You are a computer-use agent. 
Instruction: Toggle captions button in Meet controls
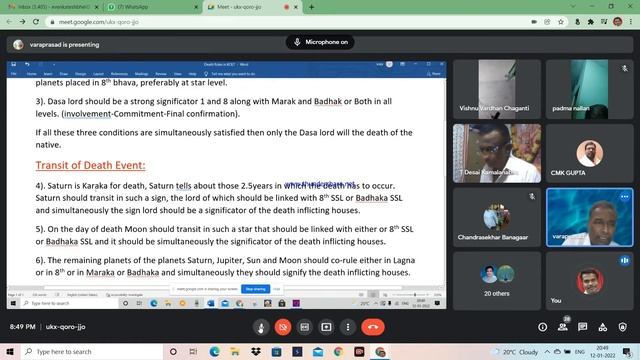(304, 327)
